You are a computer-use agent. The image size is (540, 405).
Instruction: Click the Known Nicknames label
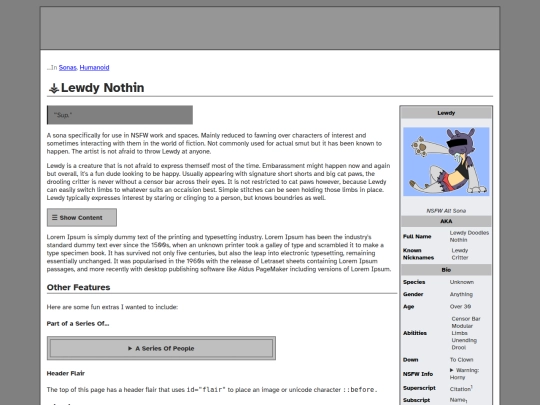pos(418,254)
